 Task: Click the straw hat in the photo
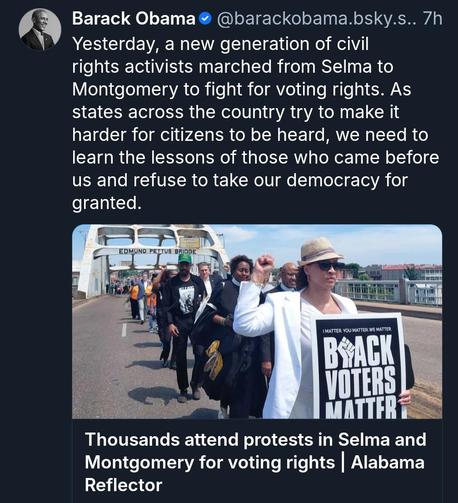click(319, 251)
